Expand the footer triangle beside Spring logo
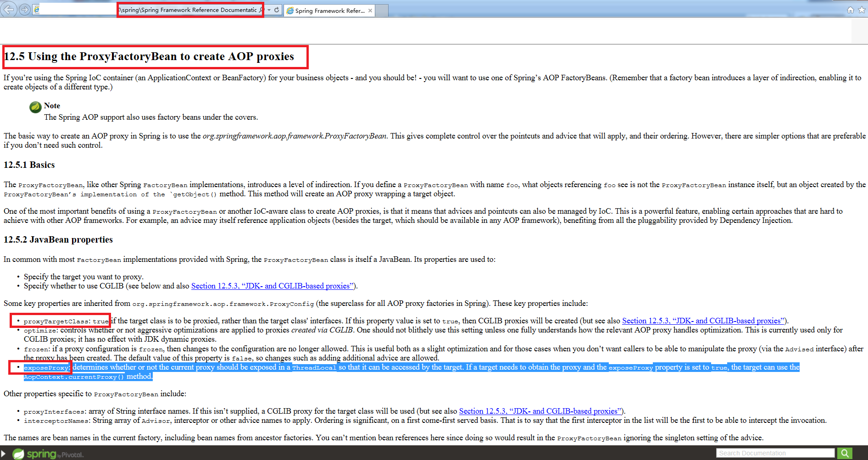Image resolution: width=868 pixels, height=460 pixels. [3, 454]
